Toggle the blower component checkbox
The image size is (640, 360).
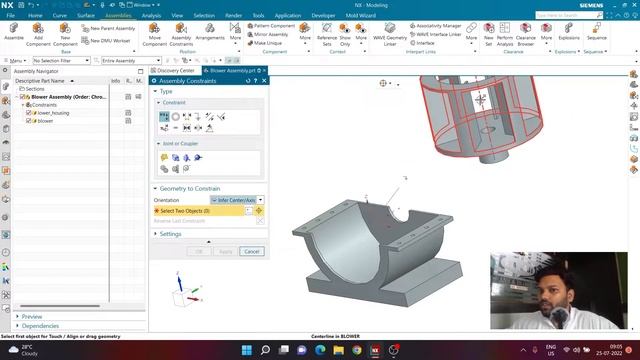coord(29,121)
